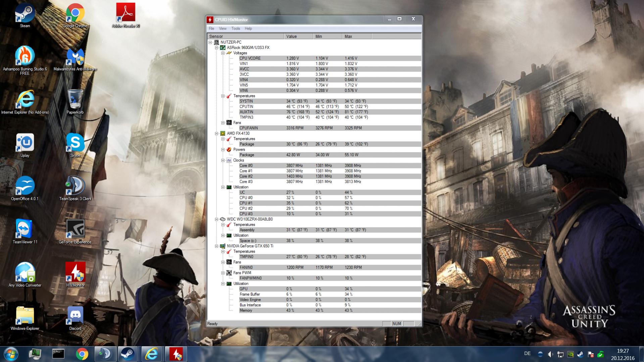Collapse the NUTZER-PC root node
Image resolution: width=644 pixels, height=362 pixels.
tap(210, 42)
